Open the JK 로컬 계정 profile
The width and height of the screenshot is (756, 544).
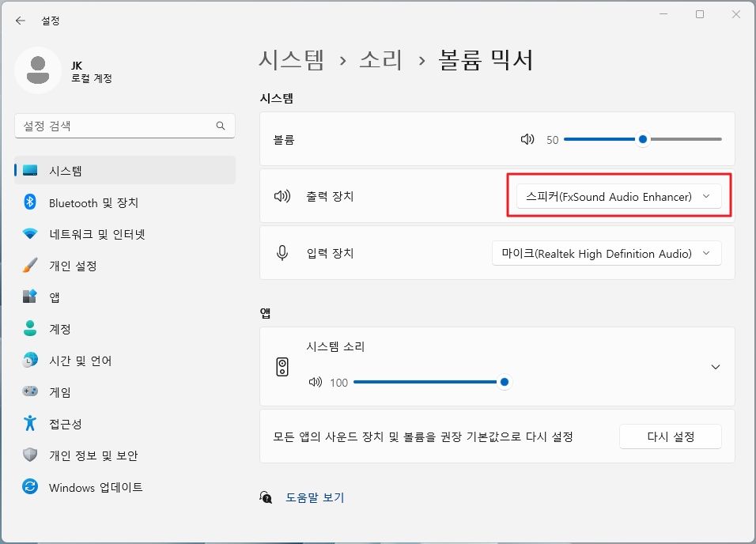point(63,70)
